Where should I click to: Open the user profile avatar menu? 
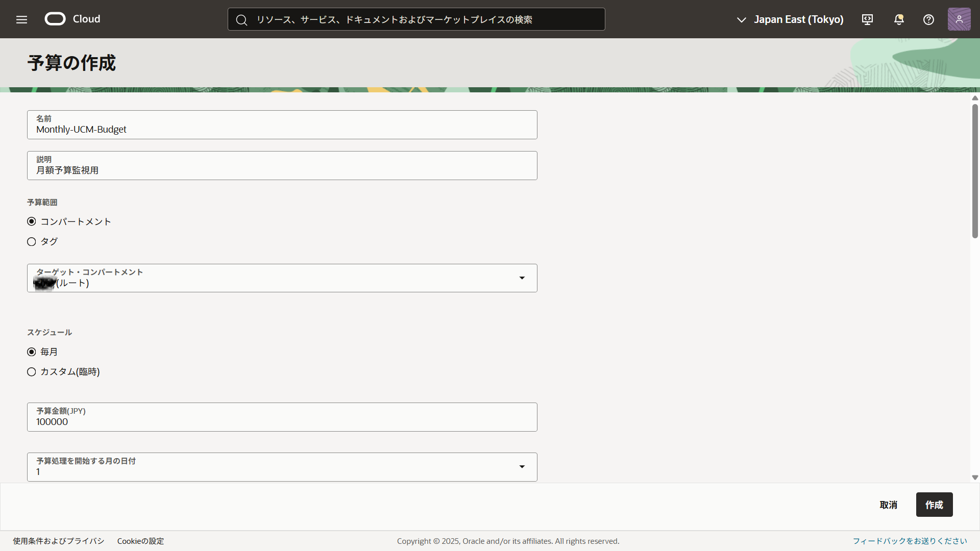[x=959, y=19]
